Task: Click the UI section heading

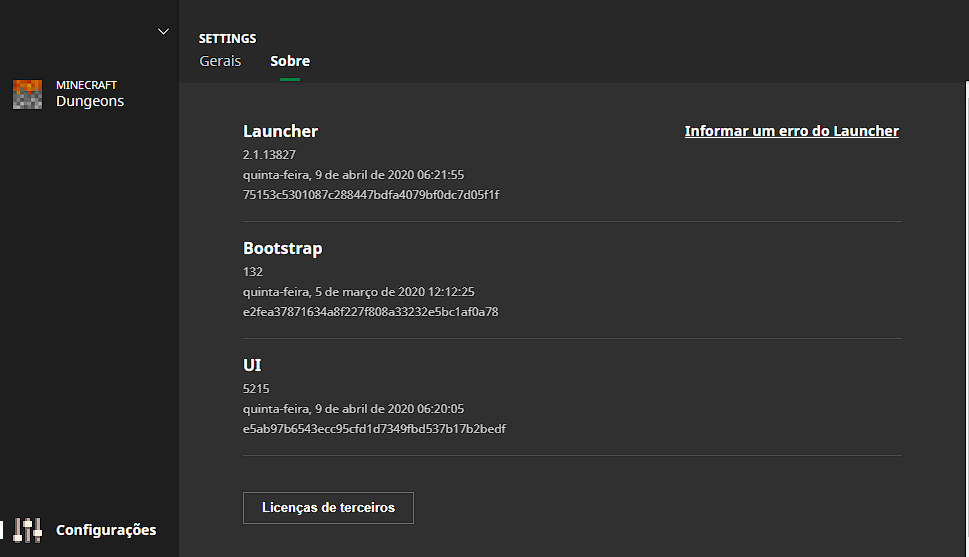Action: 252,365
